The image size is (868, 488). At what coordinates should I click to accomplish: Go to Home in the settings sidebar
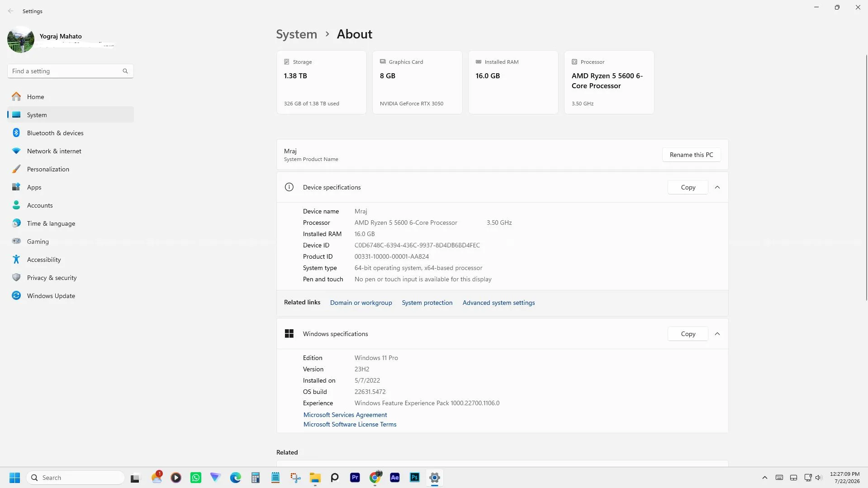(71, 97)
